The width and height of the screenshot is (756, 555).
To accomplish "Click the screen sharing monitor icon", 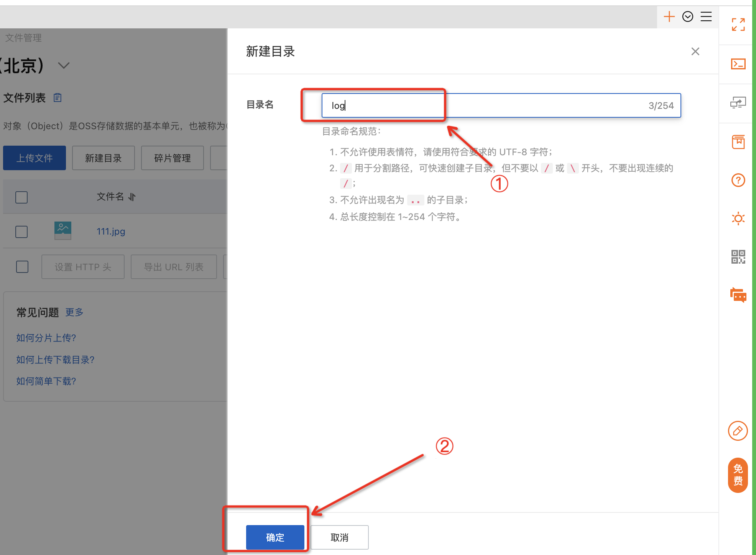I will click(x=738, y=103).
